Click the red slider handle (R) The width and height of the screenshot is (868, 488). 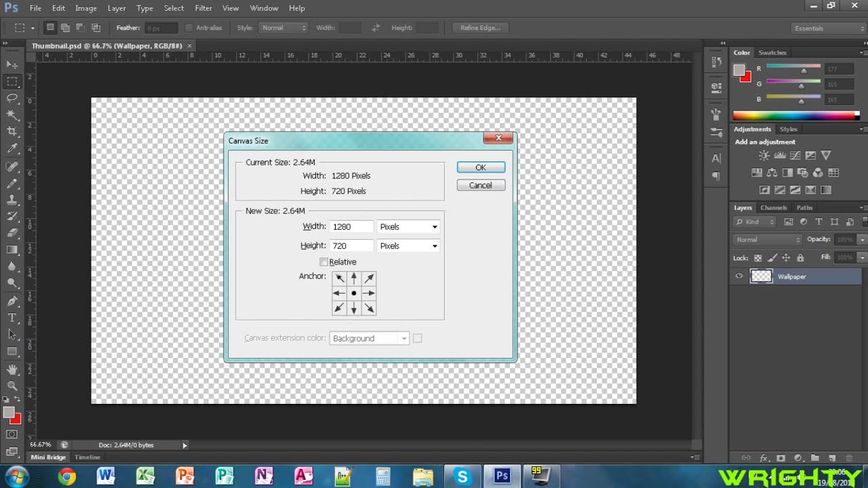click(x=804, y=71)
